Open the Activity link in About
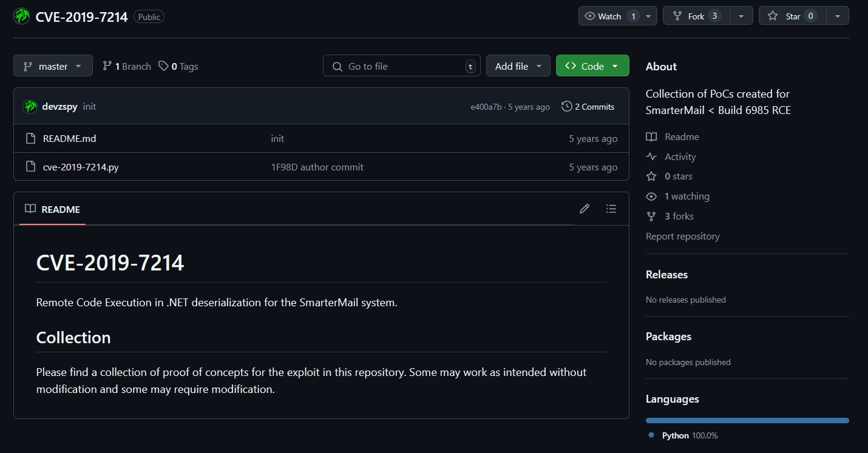Screen dimensions: 868x453 671,156
